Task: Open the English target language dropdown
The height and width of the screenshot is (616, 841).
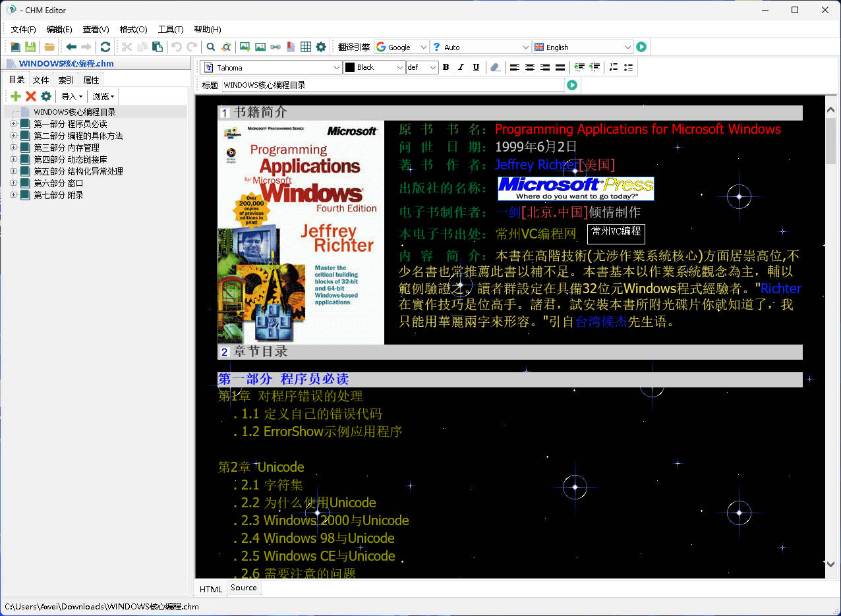Action: 583,47
